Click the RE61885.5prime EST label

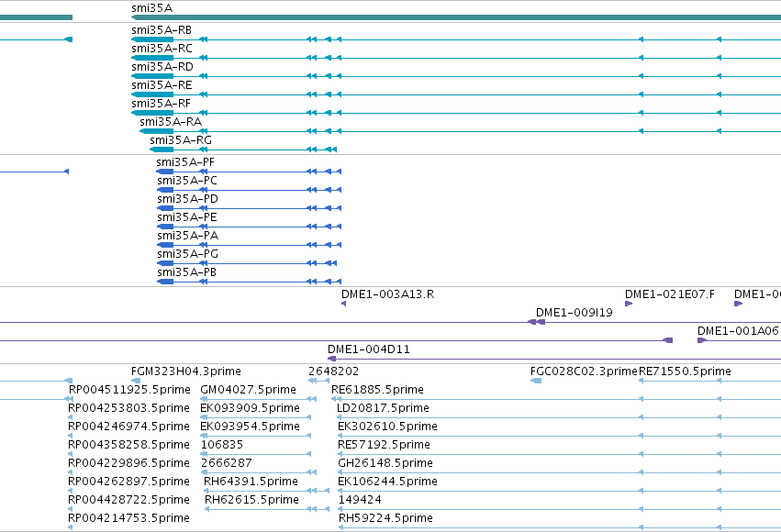pyautogui.click(x=377, y=390)
